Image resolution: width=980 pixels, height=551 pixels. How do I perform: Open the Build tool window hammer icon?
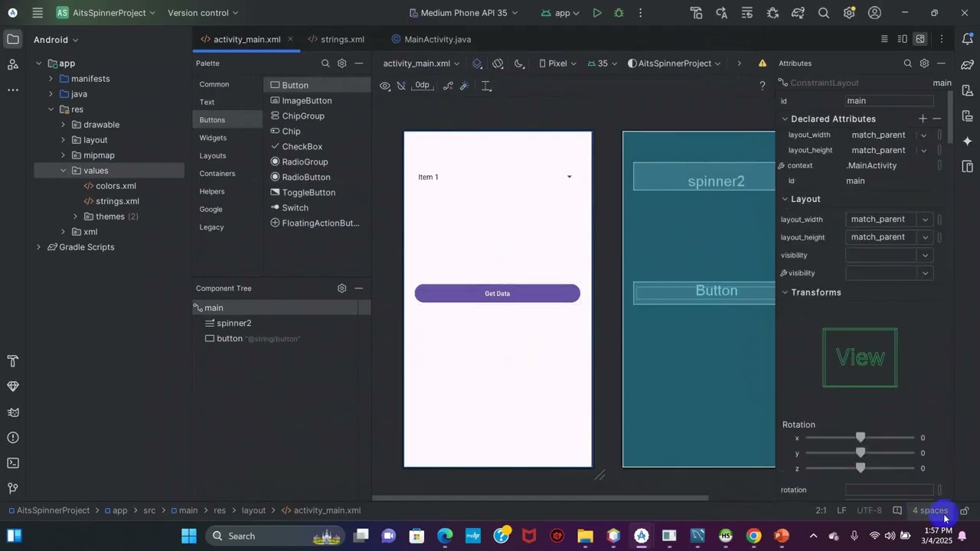click(13, 360)
